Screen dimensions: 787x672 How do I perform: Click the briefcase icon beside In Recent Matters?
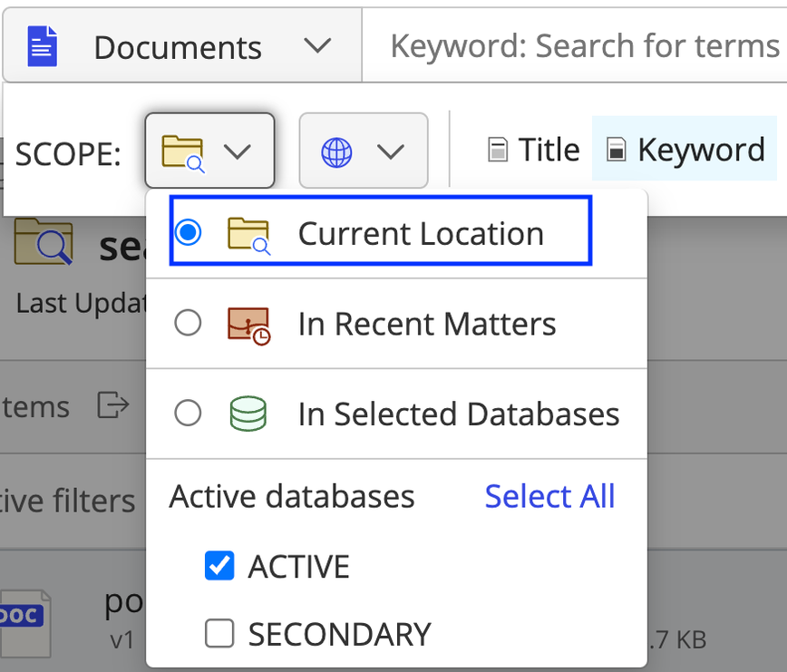pos(248,324)
